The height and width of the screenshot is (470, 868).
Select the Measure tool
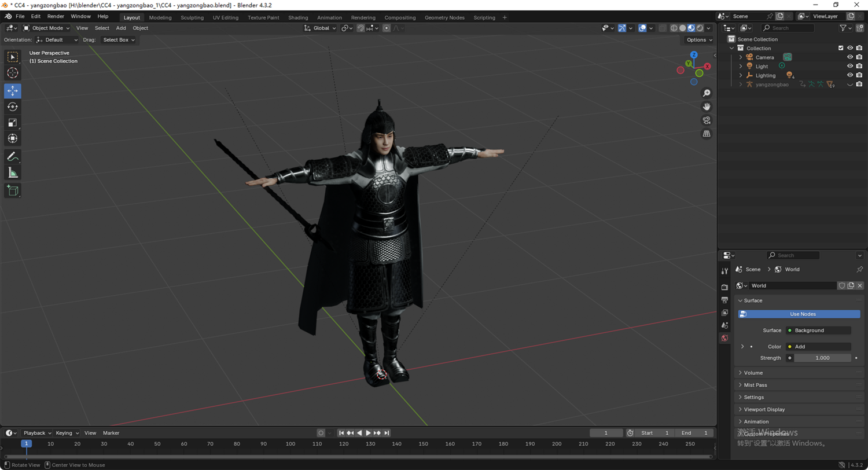point(13,172)
